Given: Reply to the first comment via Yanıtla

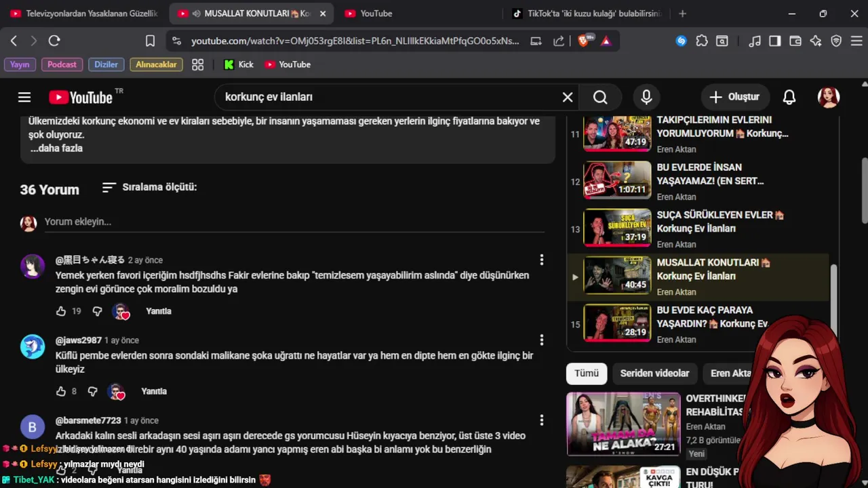Looking at the screenshot, I should [159, 311].
